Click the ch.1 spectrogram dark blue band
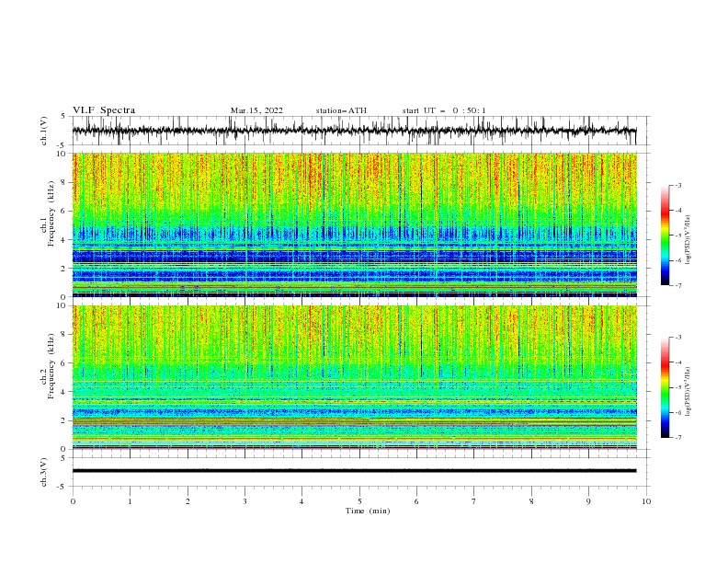Screen dimensions: 728x563 point(354,257)
